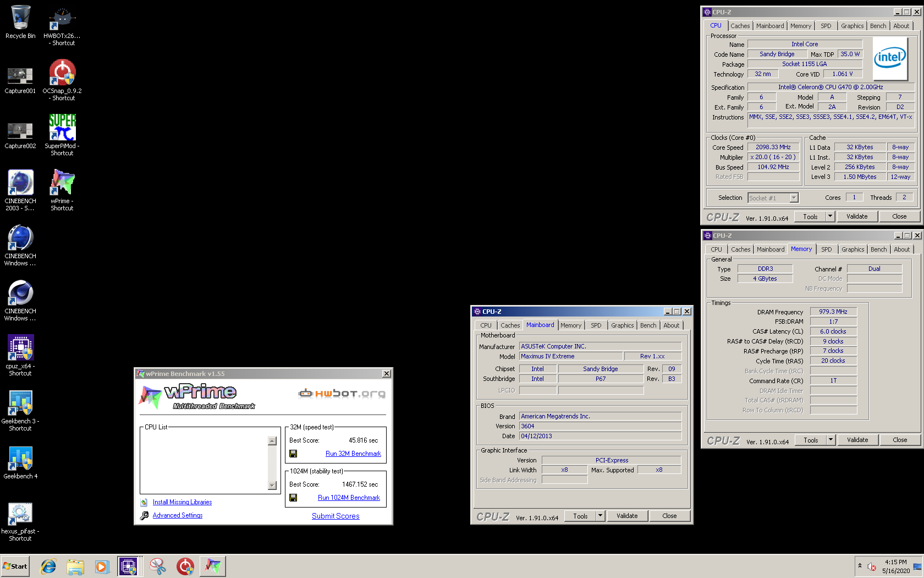Save the 32M score using the floppy icon
Image resolution: width=924 pixels, height=578 pixels.
click(293, 454)
